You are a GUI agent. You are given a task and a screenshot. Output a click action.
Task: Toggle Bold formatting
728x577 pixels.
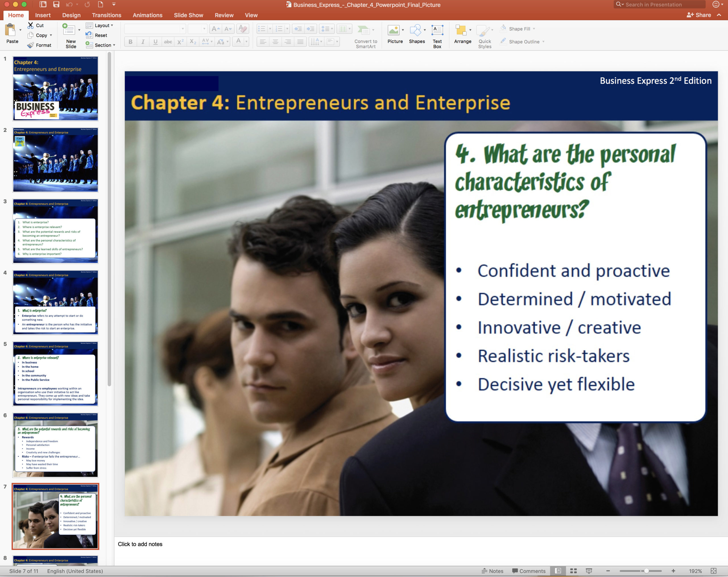[x=130, y=42]
